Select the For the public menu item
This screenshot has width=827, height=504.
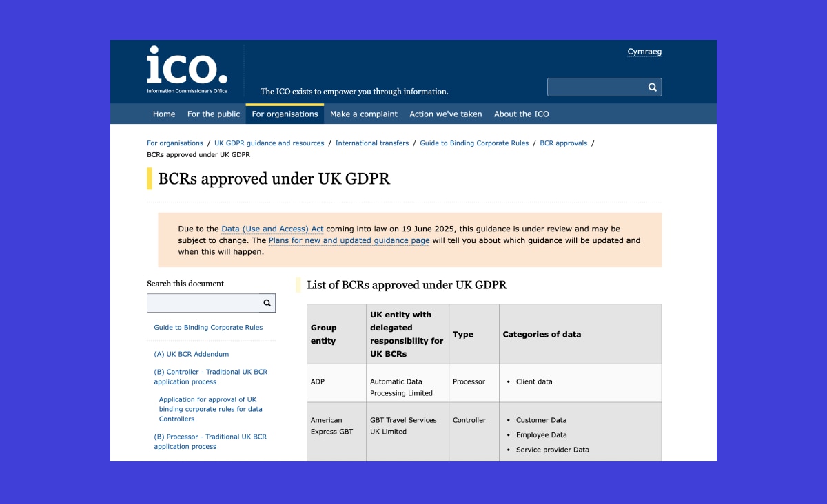[x=214, y=114]
